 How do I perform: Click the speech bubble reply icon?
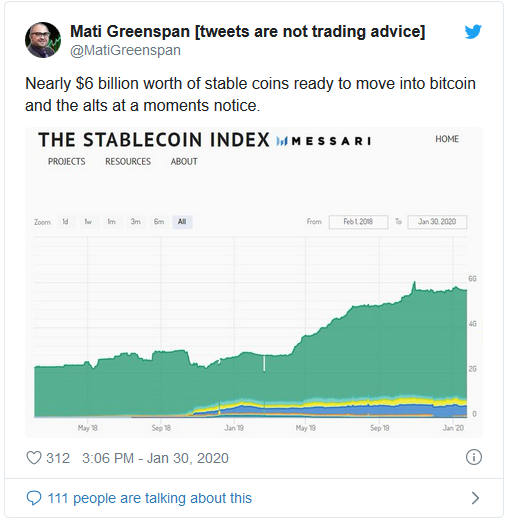[x=34, y=498]
